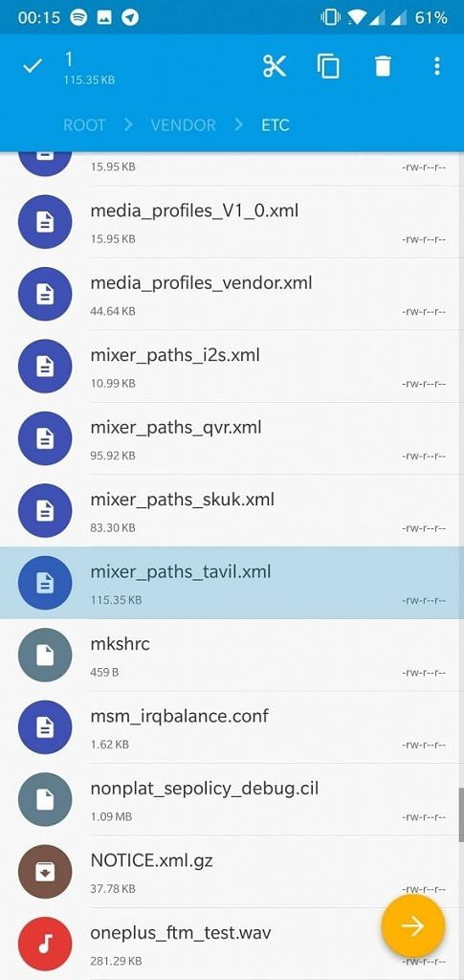Select the mkshrc file icon
Viewport: 464px width, 980px height.
(x=44, y=655)
